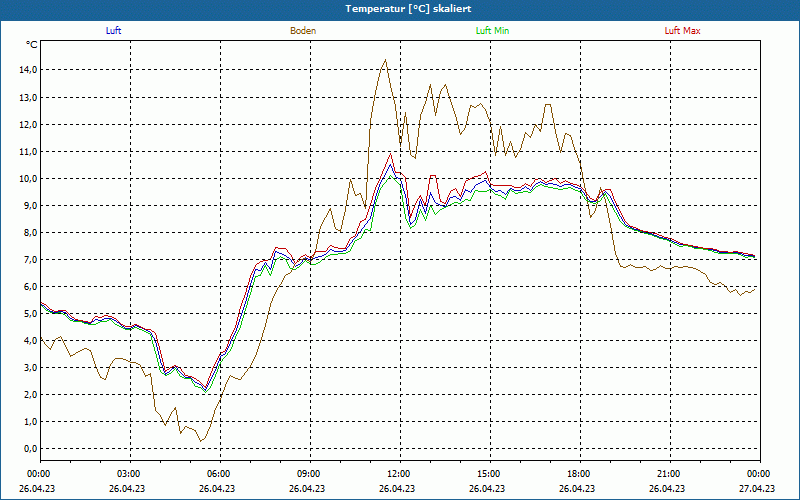Click the 10,0 y-axis value
This screenshot has height=500, width=800.
pyautogui.click(x=29, y=179)
